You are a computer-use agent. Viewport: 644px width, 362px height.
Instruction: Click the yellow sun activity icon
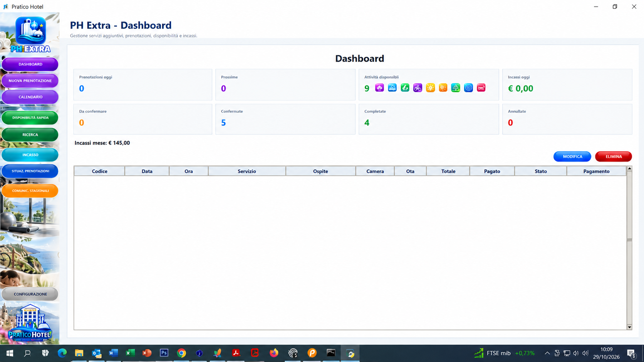click(x=430, y=88)
